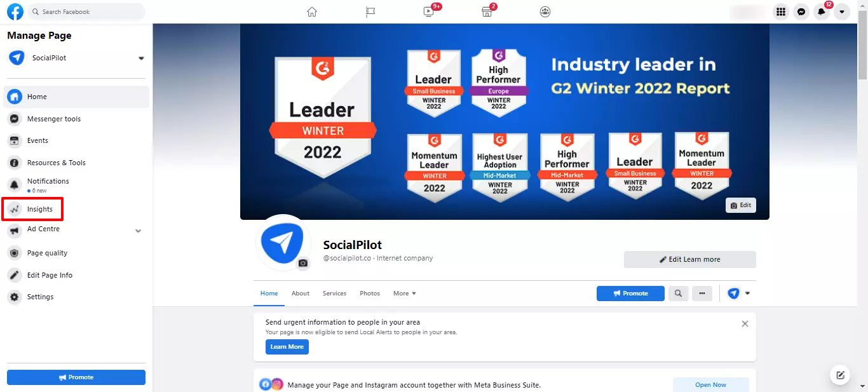Click the compose new message icon
The height and width of the screenshot is (392, 868).
click(x=840, y=375)
